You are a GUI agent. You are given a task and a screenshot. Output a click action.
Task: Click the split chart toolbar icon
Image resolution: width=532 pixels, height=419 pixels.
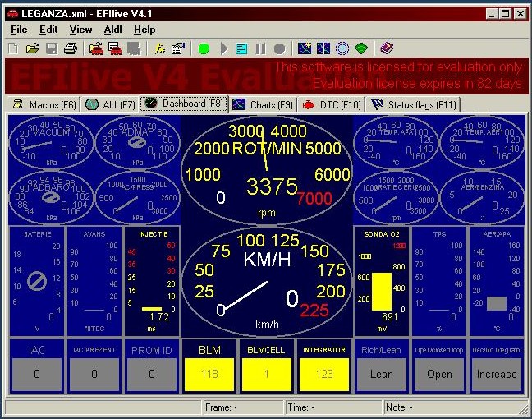[x=323, y=48]
